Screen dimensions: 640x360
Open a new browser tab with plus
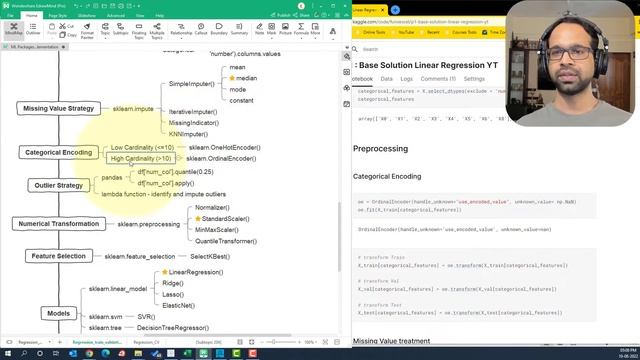pos(395,10)
